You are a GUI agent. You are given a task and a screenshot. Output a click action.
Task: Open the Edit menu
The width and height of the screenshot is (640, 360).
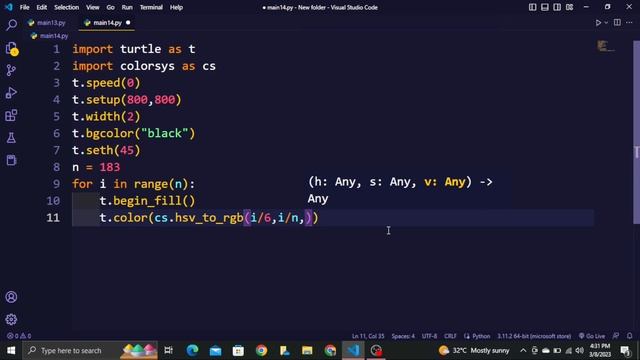[x=42, y=7]
